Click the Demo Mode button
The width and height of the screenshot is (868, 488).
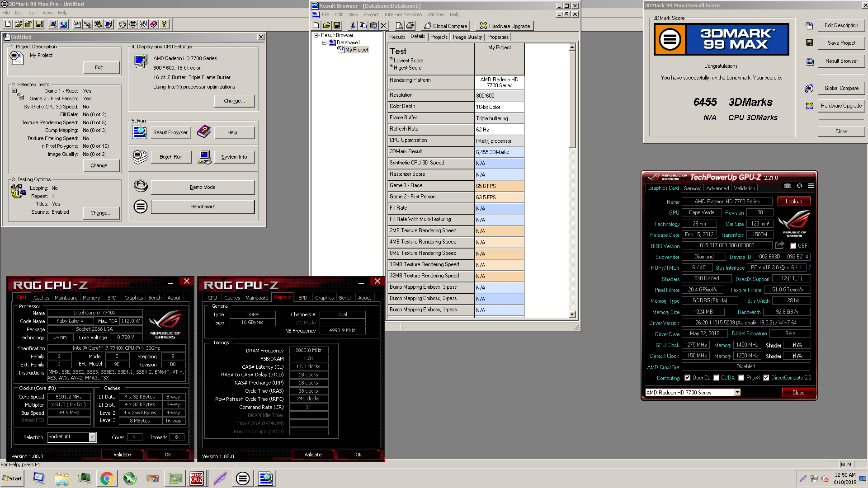pyautogui.click(x=203, y=187)
